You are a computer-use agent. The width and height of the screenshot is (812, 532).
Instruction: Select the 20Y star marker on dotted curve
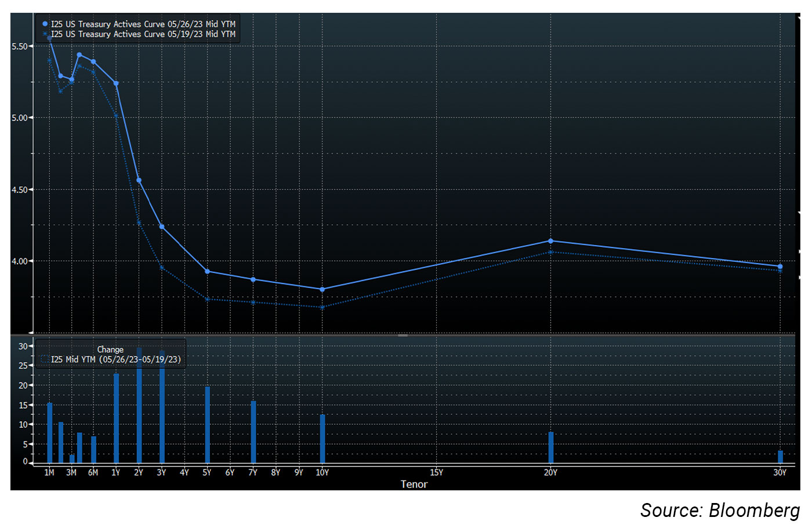550,252
